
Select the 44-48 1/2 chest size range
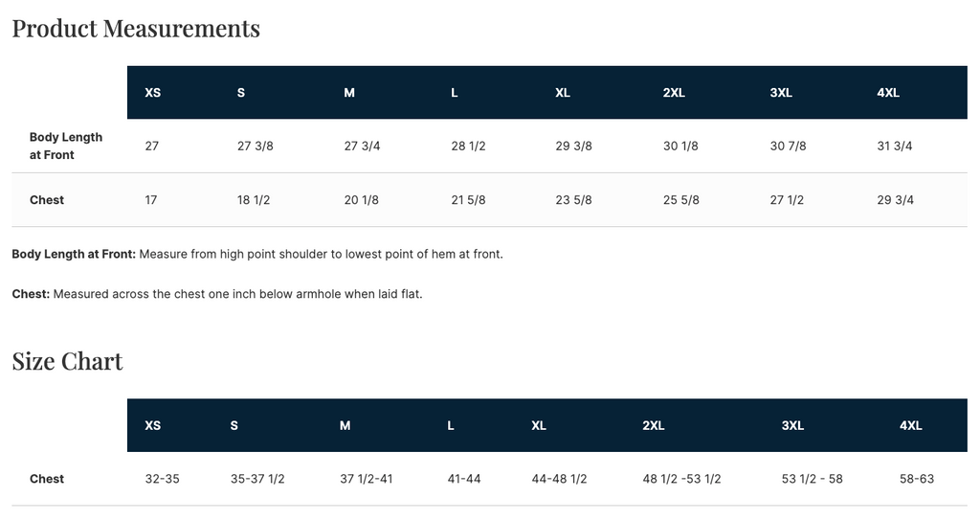[559, 479]
